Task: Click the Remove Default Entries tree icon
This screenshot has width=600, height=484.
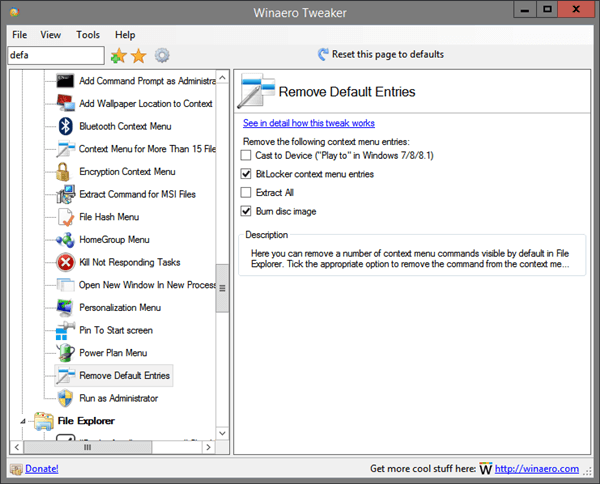Action: pyautogui.click(x=65, y=375)
